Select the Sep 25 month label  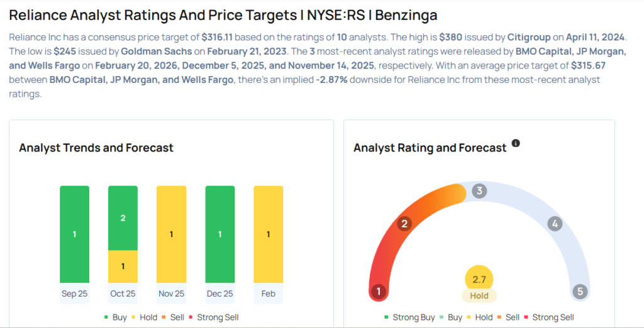point(74,293)
